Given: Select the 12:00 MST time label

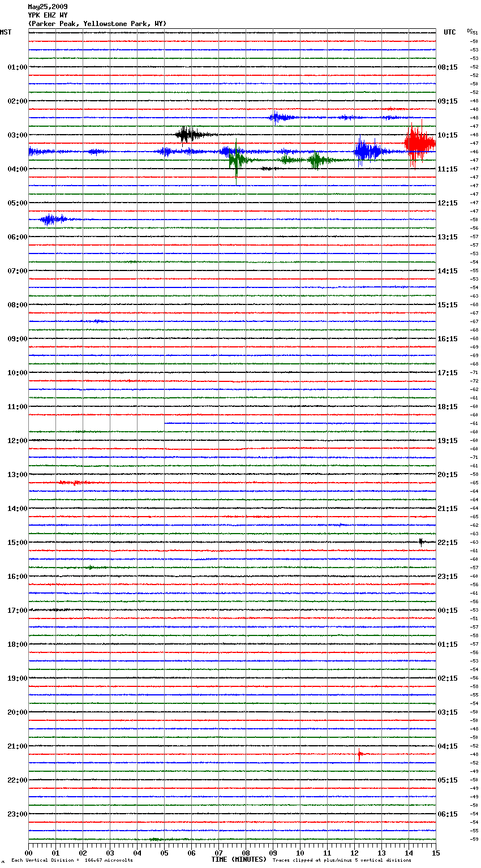Looking at the screenshot, I should pyautogui.click(x=17, y=440).
